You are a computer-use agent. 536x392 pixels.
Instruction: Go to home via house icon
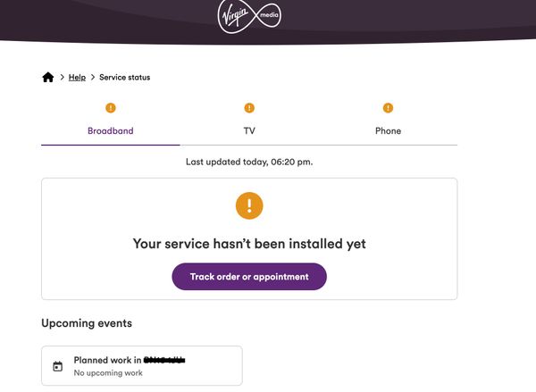coord(48,77)
